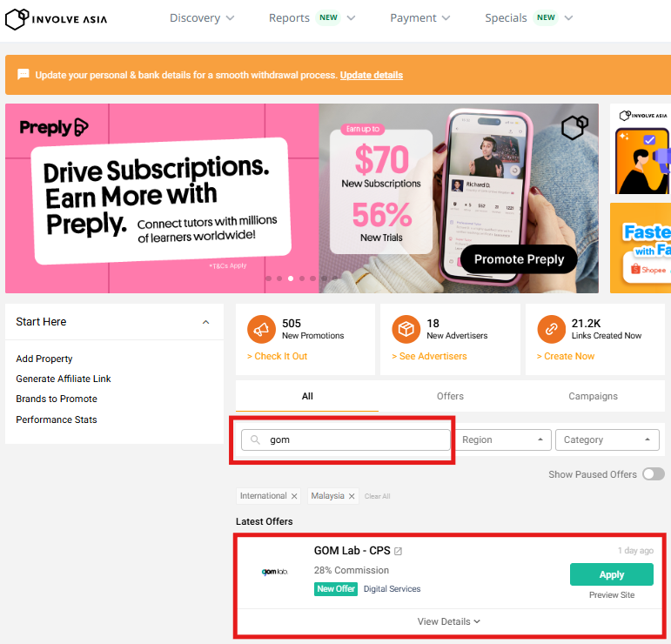Click the link Links Created icon
The height and width of the screenshot is (644, 671).
550,330
